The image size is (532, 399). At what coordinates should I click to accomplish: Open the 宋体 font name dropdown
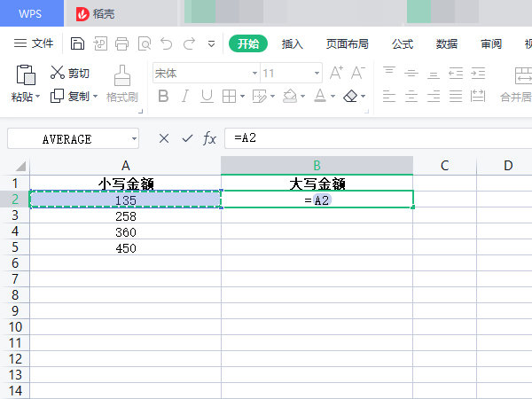pyautogui.click(x=254, y=74)
